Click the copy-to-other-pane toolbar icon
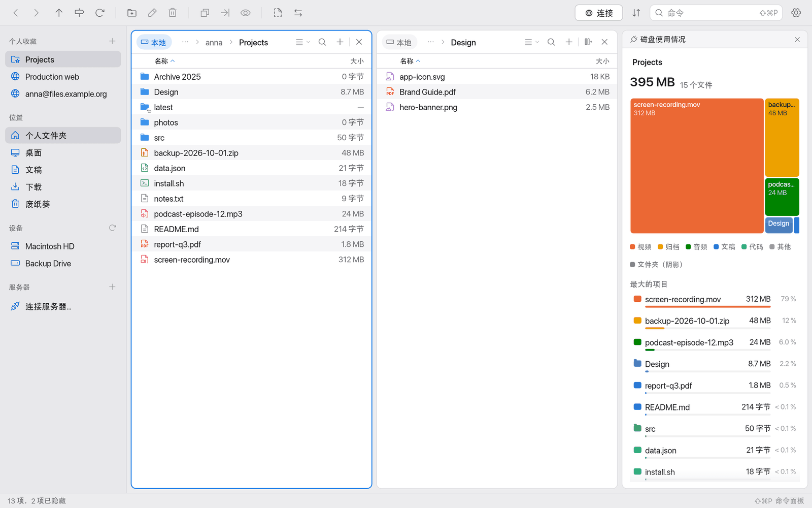 tap(205, 13)
